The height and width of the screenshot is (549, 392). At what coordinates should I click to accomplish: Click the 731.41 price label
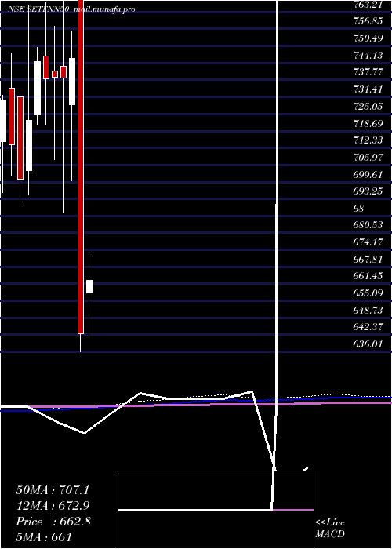pos(368,89)
